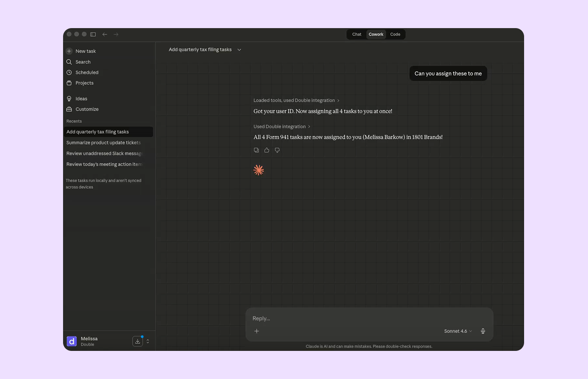Open Scheduled tasks in sidebar
The height and width of the screenshot is (379, 588).
point(86,72)
